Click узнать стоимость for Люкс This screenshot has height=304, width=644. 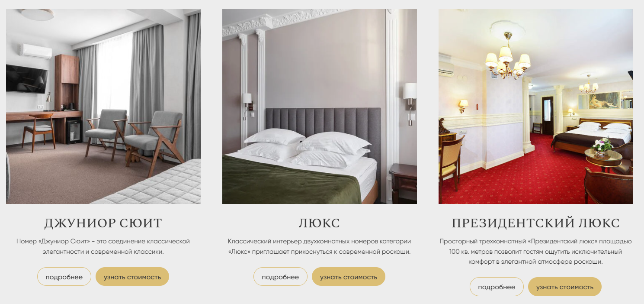pos(349,277)
